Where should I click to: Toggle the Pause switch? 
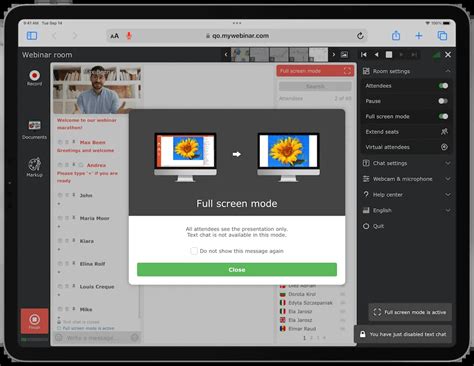click(443, 101)
